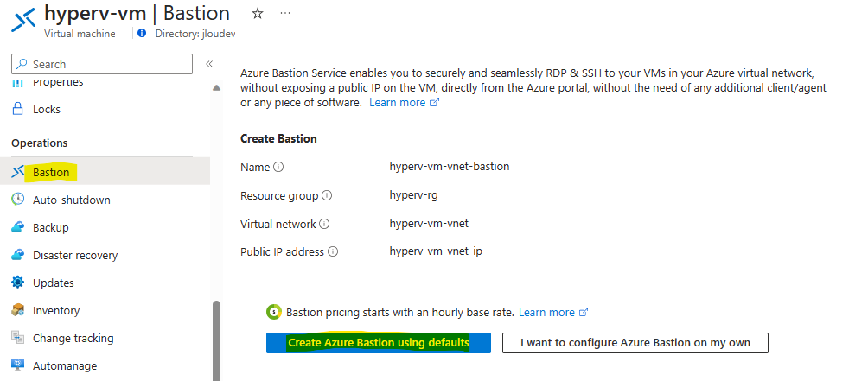
Task: Click Learn more link in the description
Action: tap(404, 102)
